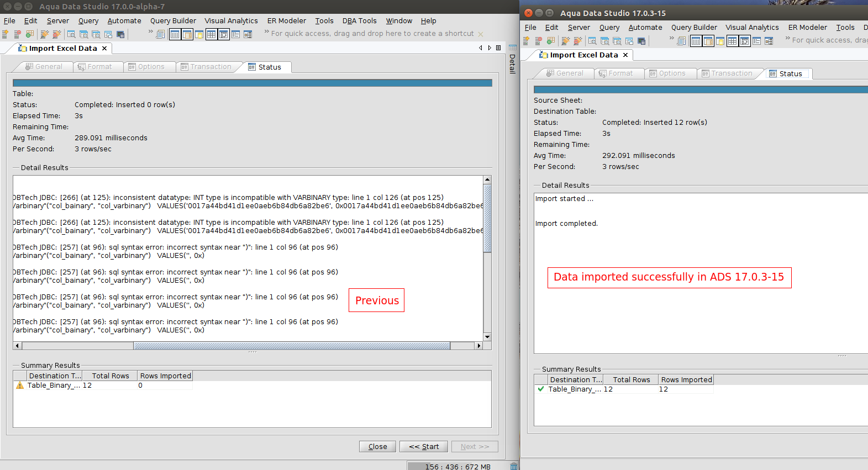Click the disconnect plug icon in 17.0.3-15 toolbar

pos(577,41)
